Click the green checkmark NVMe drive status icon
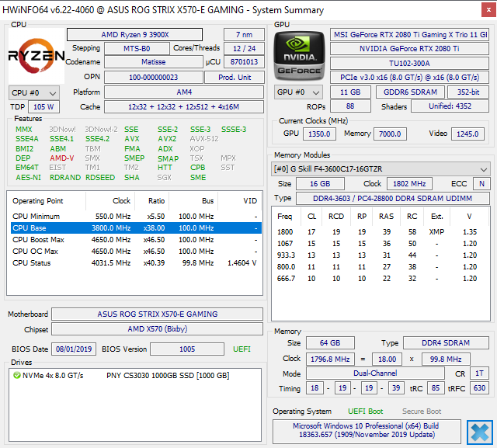Image resolution: width=497 pixels, height=448 pixels. (16, 376)
